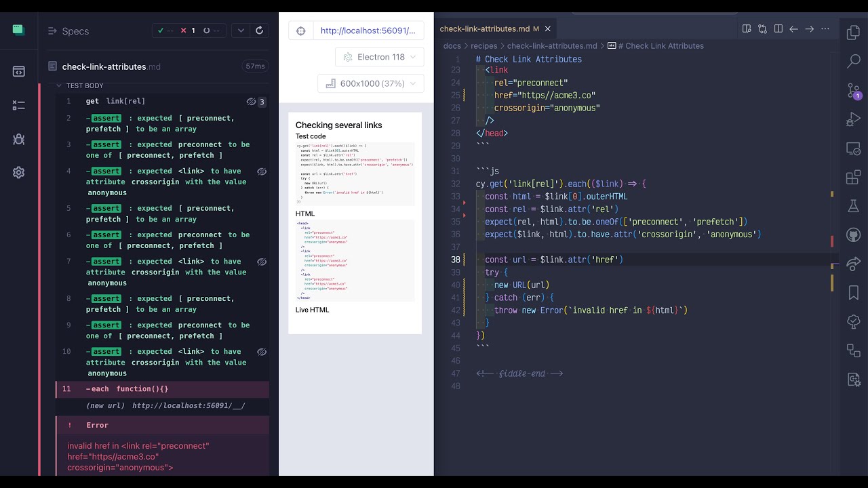Open the Electron 118 browser dropdown
Image resolution: width=868 pixels, height=488 pixels.
click(x=379, y=57)
